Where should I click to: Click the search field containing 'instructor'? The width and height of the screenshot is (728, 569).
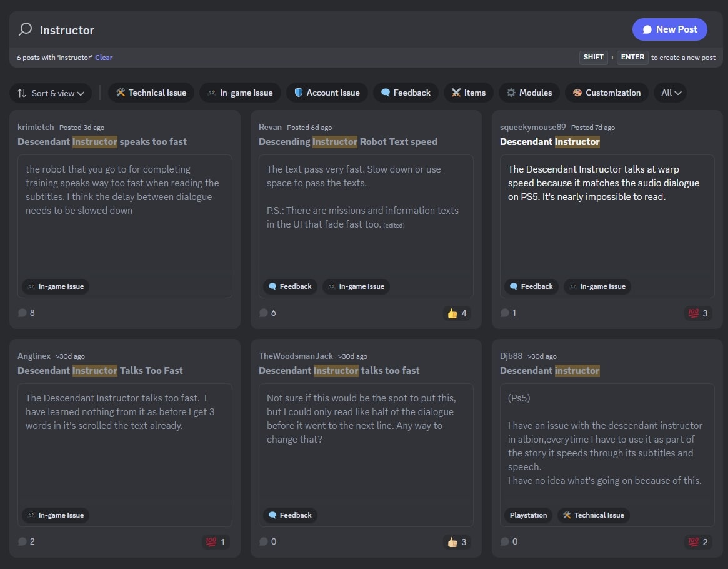click(x=312, y=30)
